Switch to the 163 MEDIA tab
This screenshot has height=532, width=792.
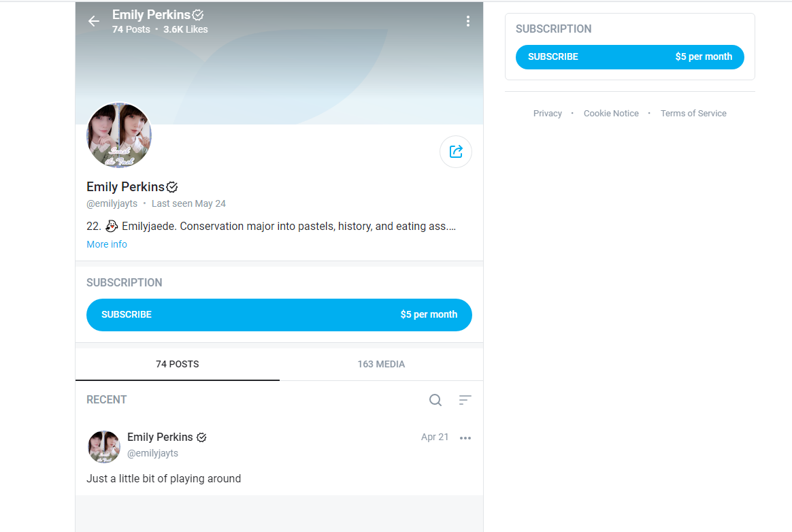pos(381,364)
